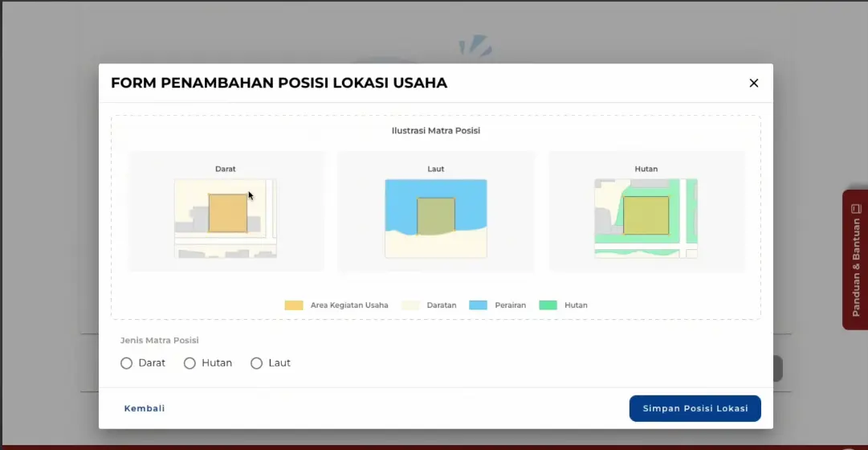Click the Ilustrasi Matra Posisi heading

pos(436,131)
